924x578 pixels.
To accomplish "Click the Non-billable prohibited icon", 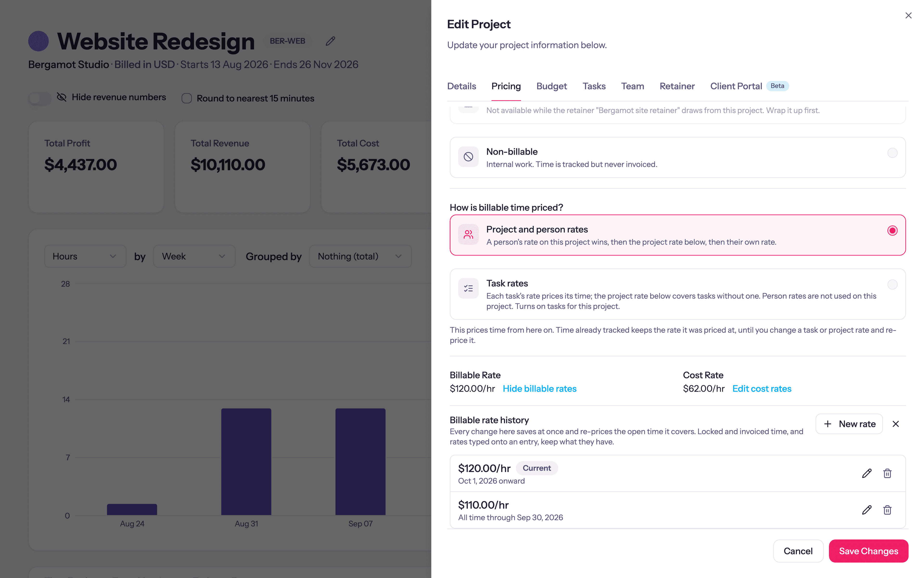I will (x=468, y=157).
